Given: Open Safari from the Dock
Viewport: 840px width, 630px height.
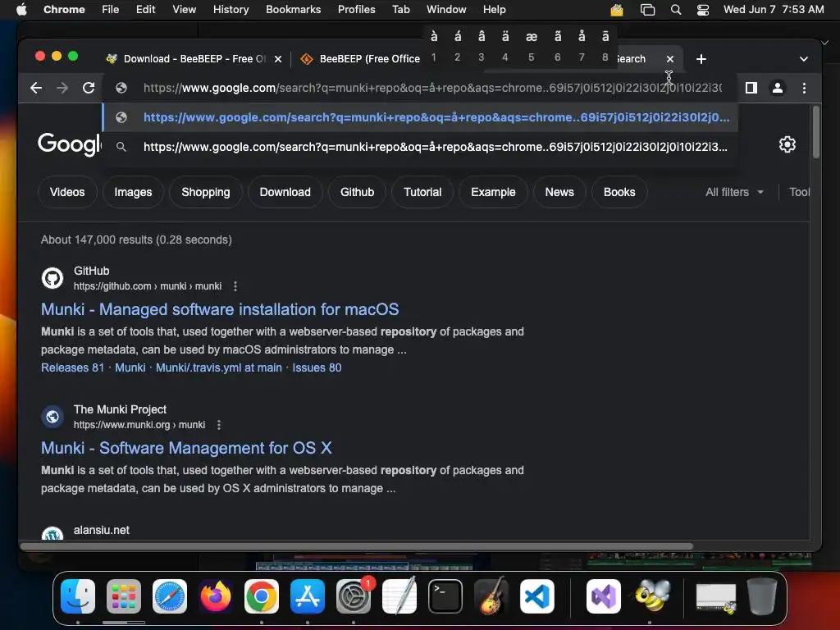Looking at the screenshot, I should coord(170,596).
